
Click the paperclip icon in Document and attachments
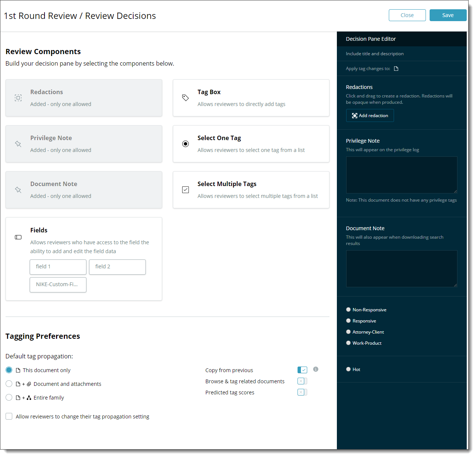click(29, 384)
